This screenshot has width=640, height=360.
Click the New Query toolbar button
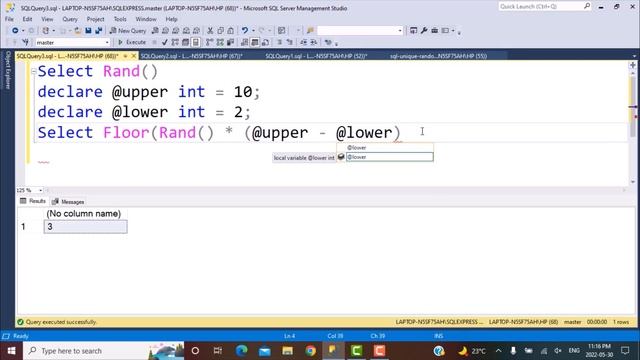pos(128,31)
